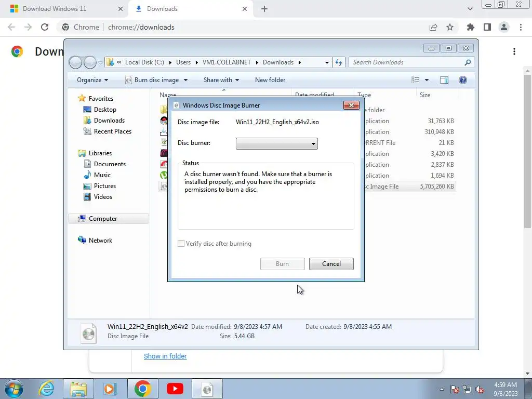
Task: Switch to the Download Windows 11 tab
Action: click(64, 9)
